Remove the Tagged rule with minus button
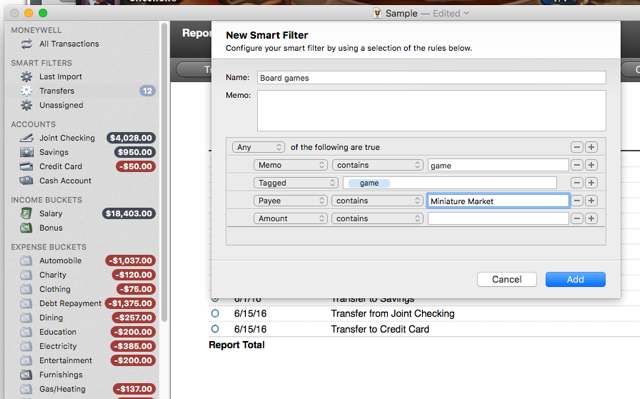This screenshot has width=640, height=399. (576, 183)
